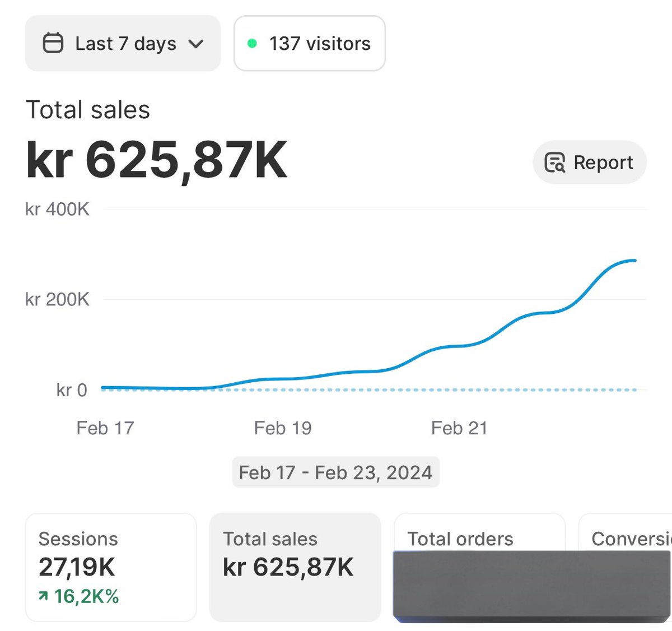Click the green up-trend arrow under Sessions
This screenshot has height=631, width=672.
pos(43,596)
